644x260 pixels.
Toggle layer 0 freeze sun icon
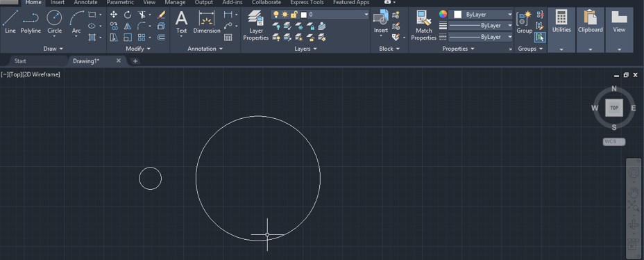tap(285, 15)
